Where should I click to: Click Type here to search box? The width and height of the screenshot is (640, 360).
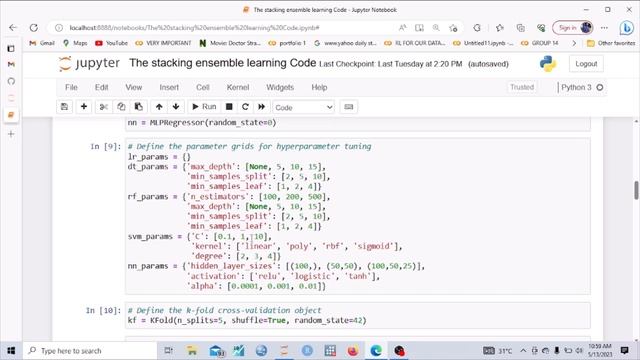coord(90,351)
